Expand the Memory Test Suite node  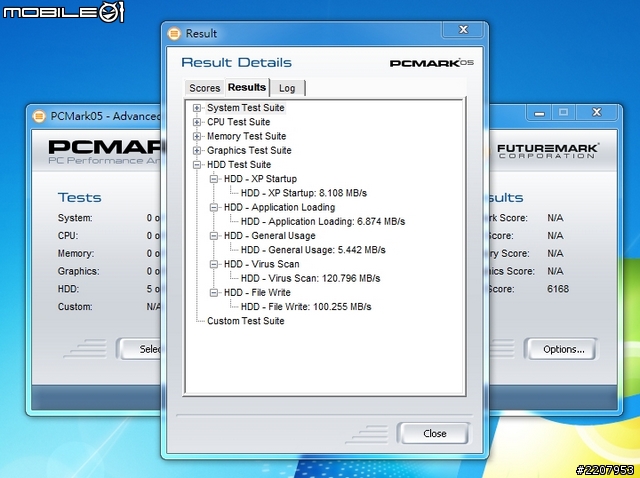pos(197,136)
